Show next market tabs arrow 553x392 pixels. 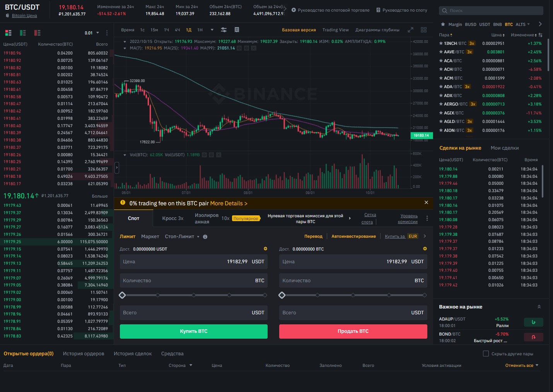click(540, 24)
